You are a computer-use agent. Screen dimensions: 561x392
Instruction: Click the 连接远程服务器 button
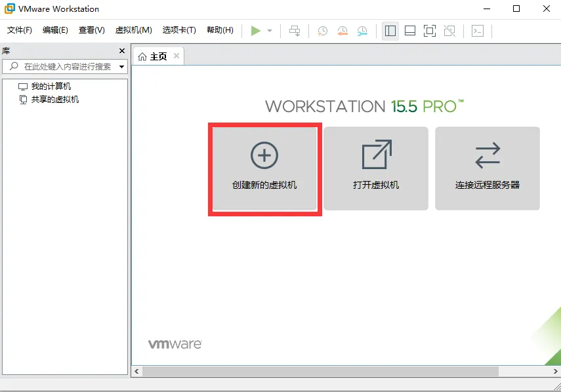(488, 168)
